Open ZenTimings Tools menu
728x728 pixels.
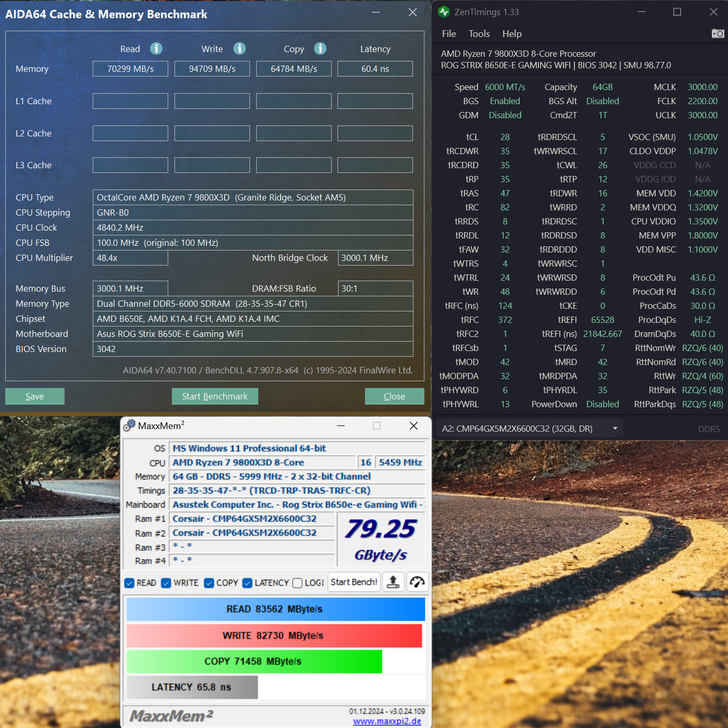tap(479, 34)
